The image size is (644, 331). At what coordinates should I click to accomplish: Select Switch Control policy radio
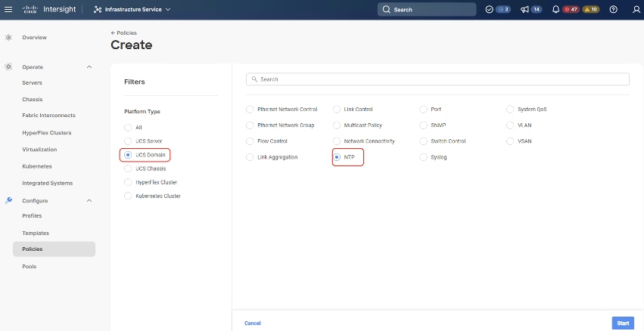tap(424, 141)
